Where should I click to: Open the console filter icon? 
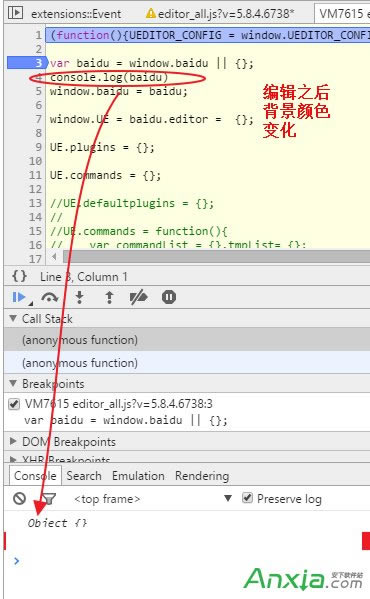point(48,499)
